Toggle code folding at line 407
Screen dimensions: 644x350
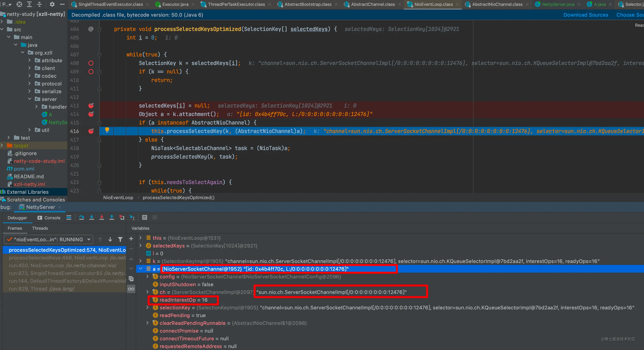(99, 55)
